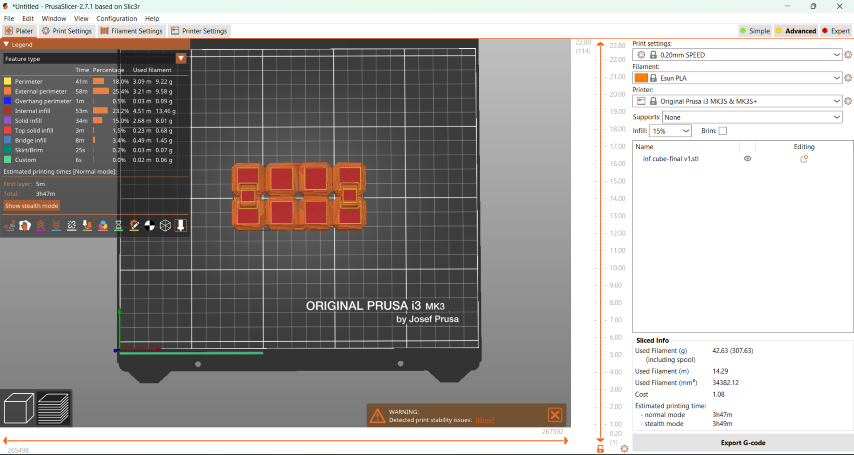Open the File menu
The height and width of the screenshot is (455, 854).
9,19
